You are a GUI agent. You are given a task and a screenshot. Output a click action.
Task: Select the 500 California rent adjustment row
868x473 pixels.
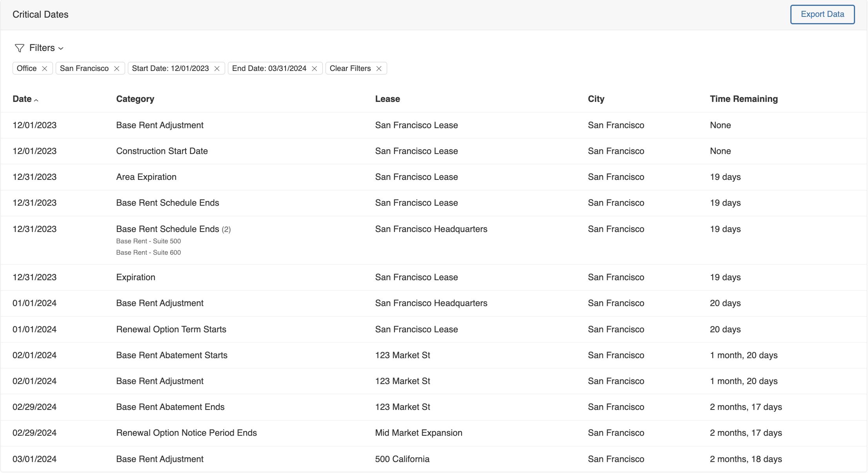pyautogui.click(x=402, y=459)
